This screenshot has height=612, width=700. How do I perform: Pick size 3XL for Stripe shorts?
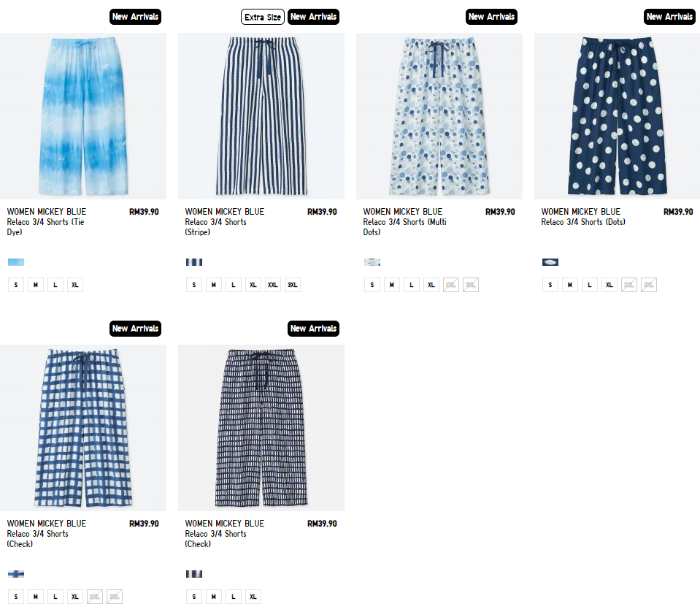tap(293, 285)
